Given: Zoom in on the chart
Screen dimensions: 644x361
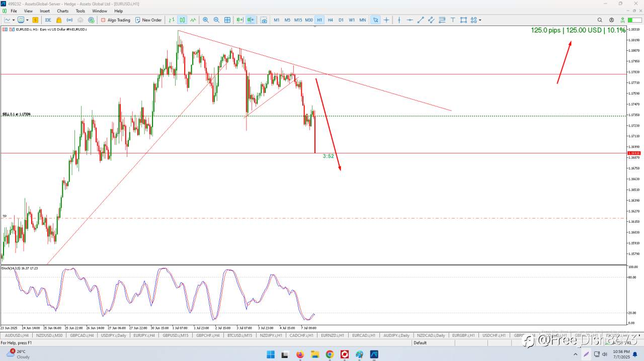Looking at the screenshot, I should coord(205,20).
